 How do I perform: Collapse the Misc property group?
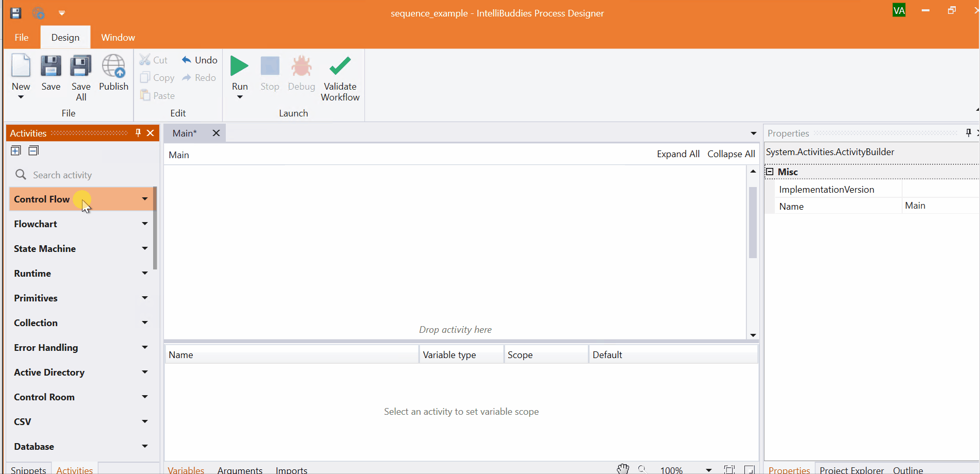click(770, 172)
